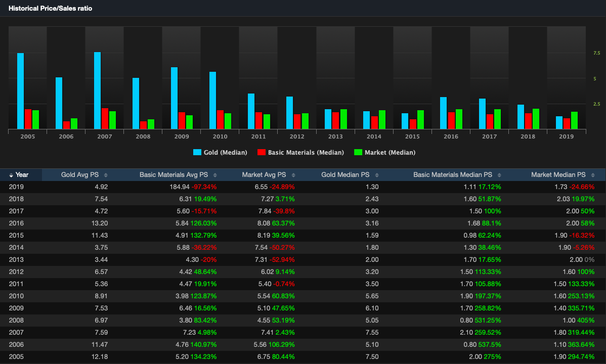Click sort arrows next to Market Median PS
Screen dimensions: 606x364
point(593,175)
